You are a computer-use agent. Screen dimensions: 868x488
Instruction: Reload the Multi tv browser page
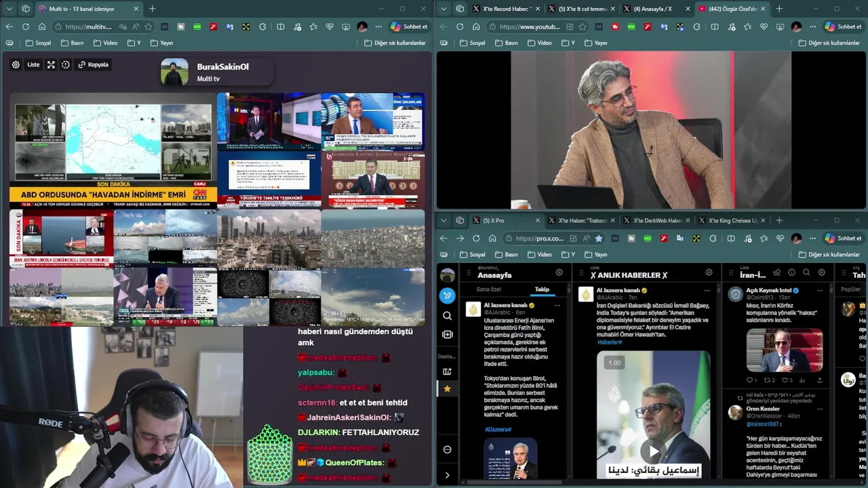[26, 26]
